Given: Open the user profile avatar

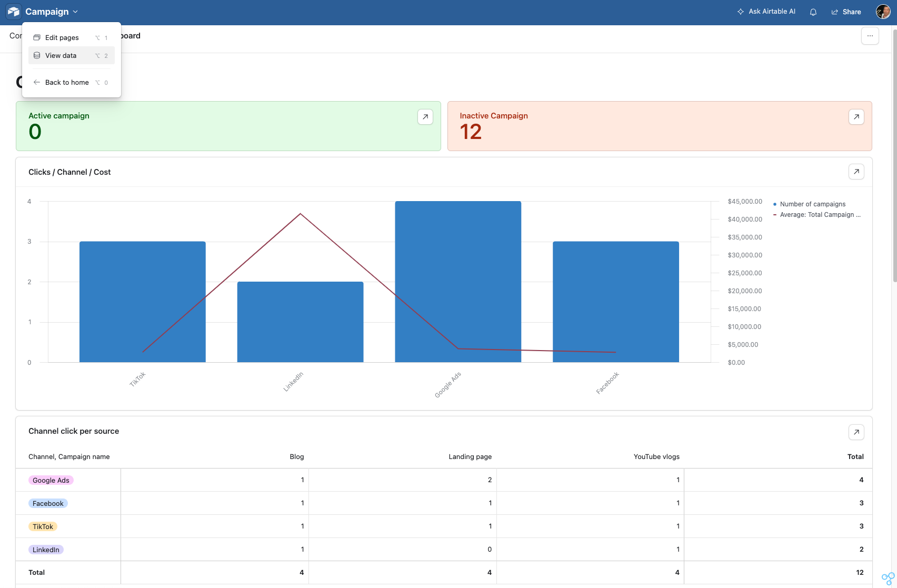Looking at the screenshot, I should click(x=883, y=12).
